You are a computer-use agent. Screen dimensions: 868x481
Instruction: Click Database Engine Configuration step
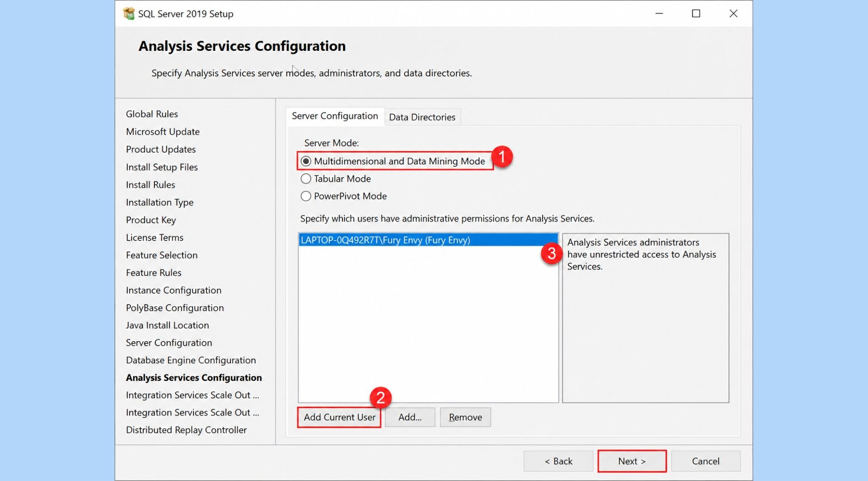(191, 360)
